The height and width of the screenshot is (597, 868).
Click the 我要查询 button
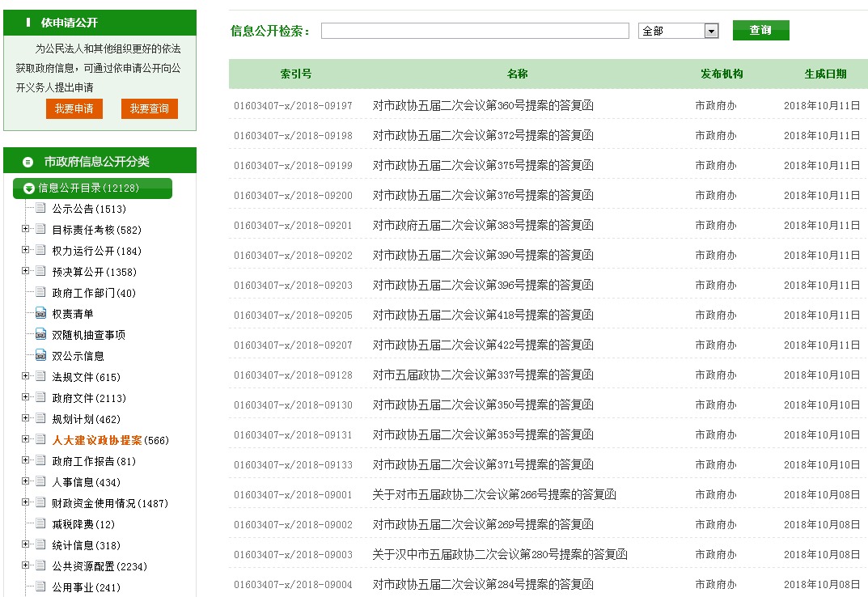point(149,108)
